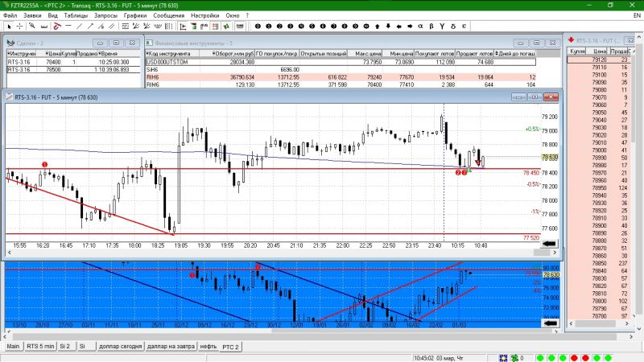
Task: Click marker number 5 in toolbar
Action: pos(312,27)
